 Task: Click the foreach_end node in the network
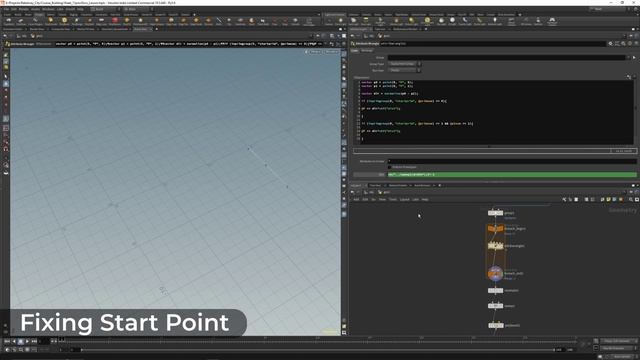495,273
